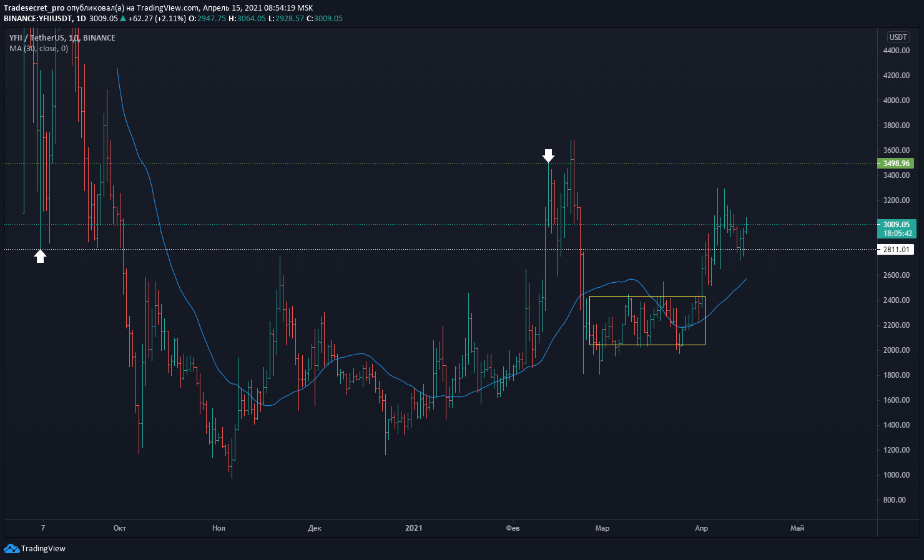Click the 800.00 price axis value
The width and height of the screenshot is (924, 560).
pyautogui.click(x=895, y=500)
